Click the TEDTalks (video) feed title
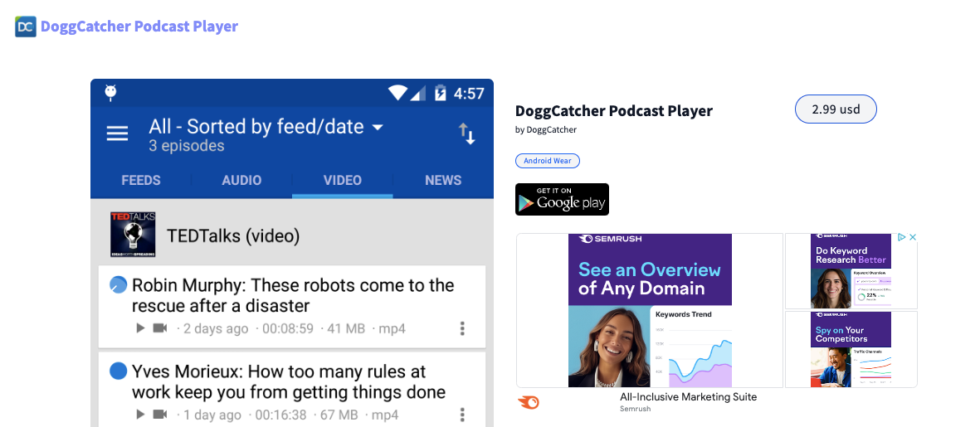The image size is (980, 427). click(x=233, y=236)
